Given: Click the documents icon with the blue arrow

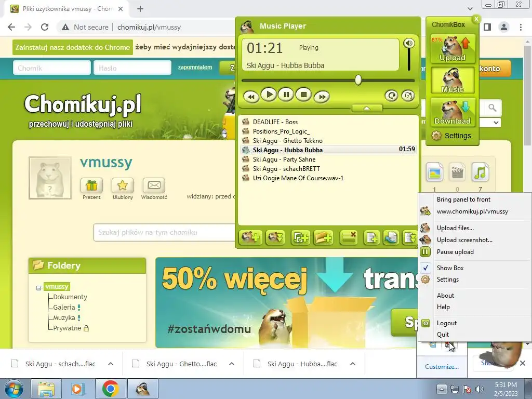Looking at the screenshot, I should click(391, 237).
